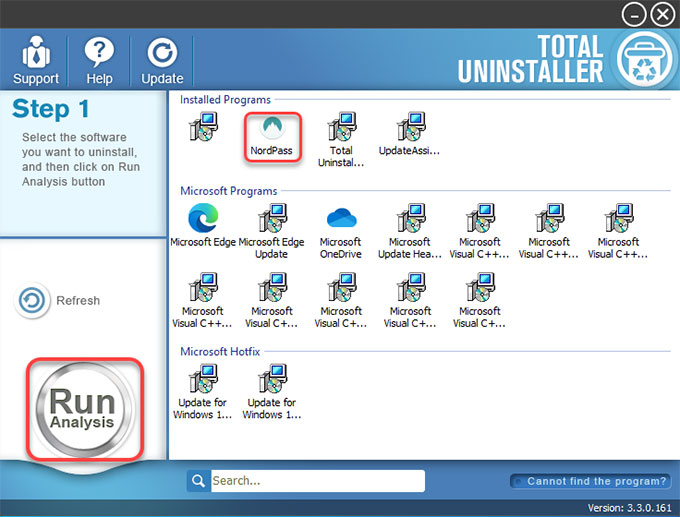Select Microsoft OneDrive

point(341,231)
